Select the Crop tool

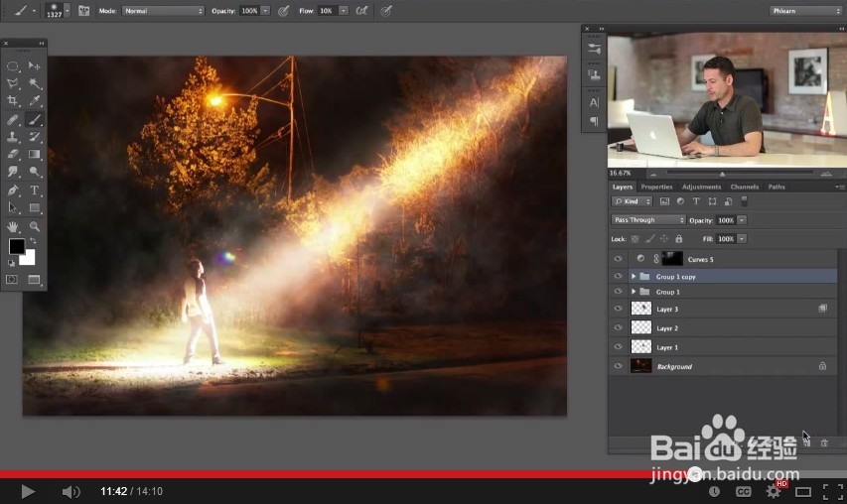click(13, 100)
